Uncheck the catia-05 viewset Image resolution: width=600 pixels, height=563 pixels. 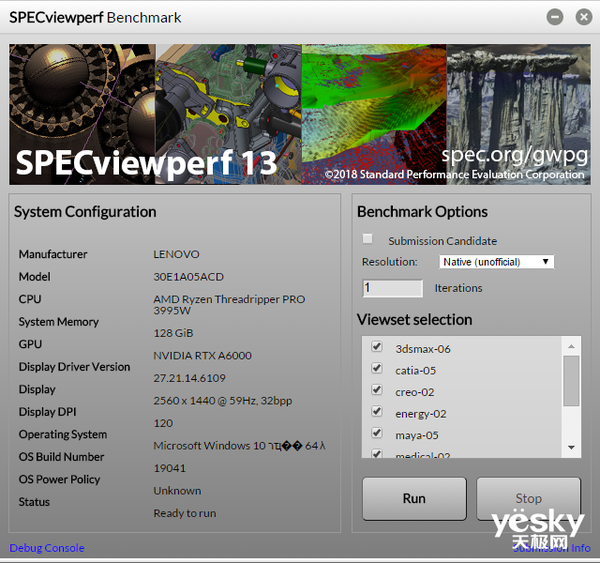click(377, 368)
